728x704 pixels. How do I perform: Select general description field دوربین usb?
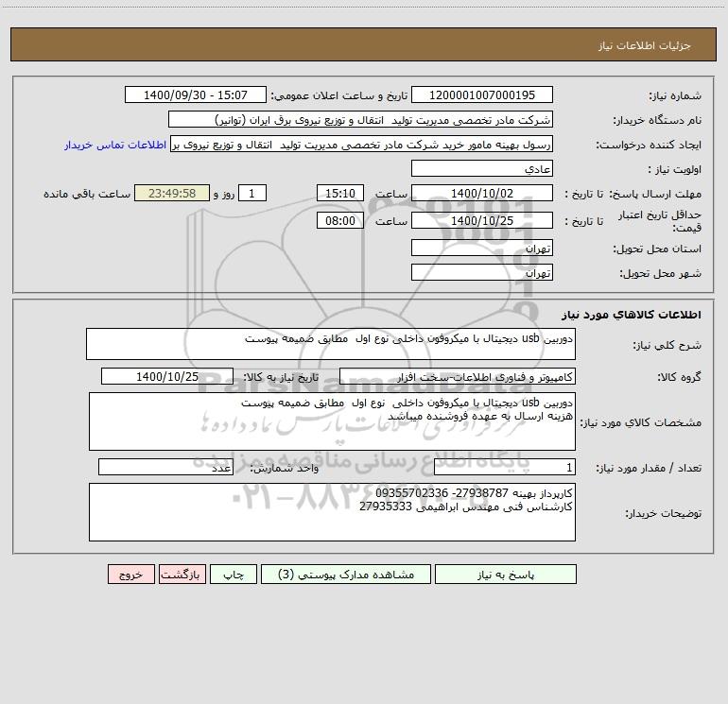click(331, 344)
